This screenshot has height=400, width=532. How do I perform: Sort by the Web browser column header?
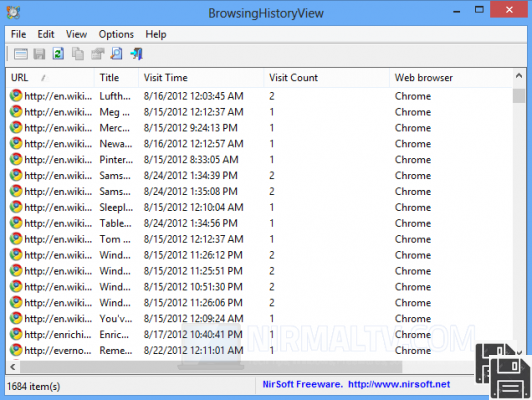tap(451, 78)
